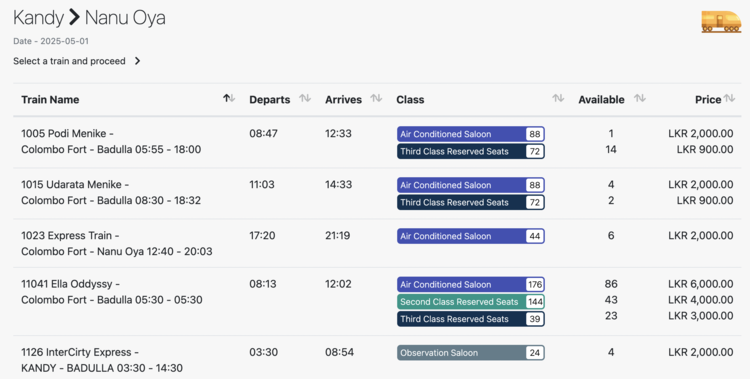Sort by Departs column arrows
This screenshot has width=750, height=379.
tap(305, 99)
